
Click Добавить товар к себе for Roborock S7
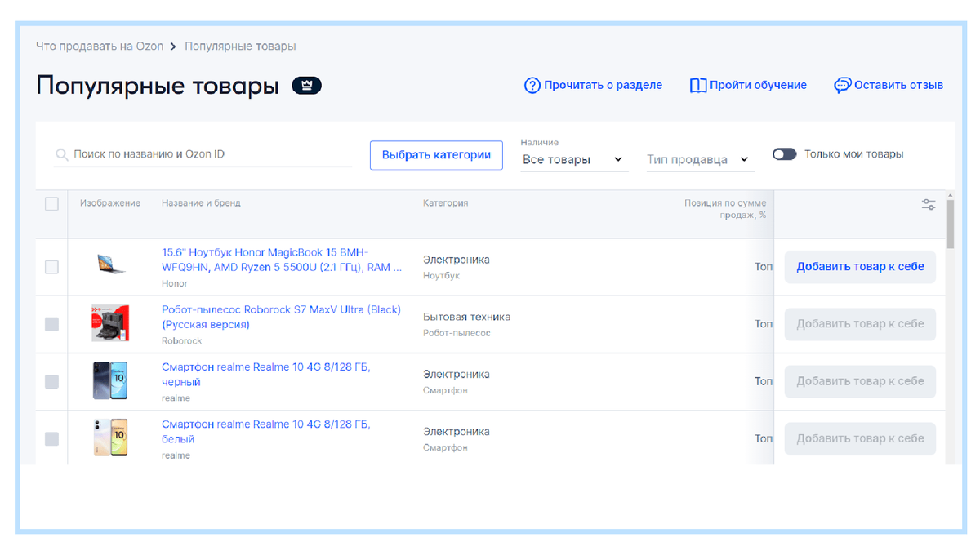(860, 324)
